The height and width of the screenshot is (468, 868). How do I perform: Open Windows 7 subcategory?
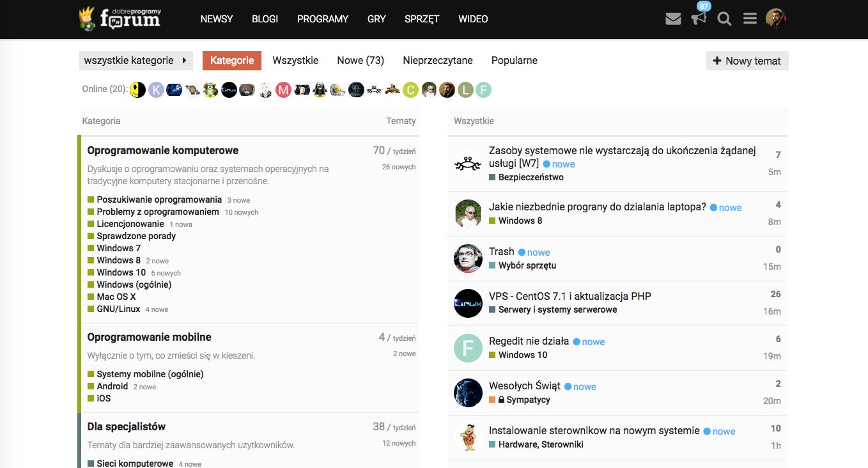pos(119,248)
